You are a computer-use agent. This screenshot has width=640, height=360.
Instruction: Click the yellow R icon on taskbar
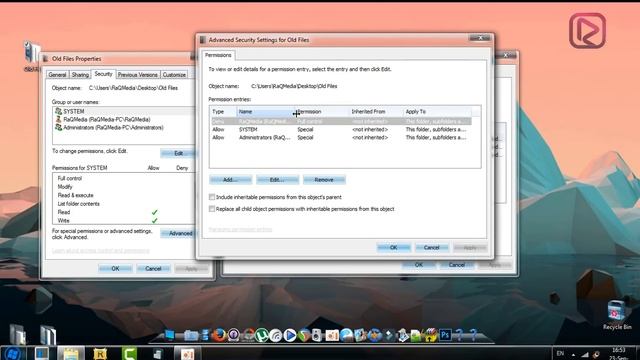pyautogui.click(x=100, y=353)
